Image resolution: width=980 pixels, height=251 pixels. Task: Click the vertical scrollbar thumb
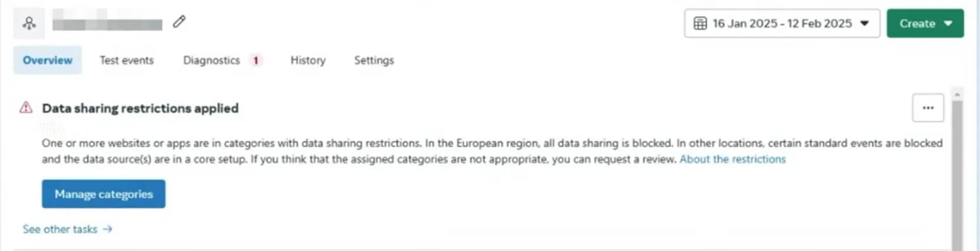(x=957, y=175)
